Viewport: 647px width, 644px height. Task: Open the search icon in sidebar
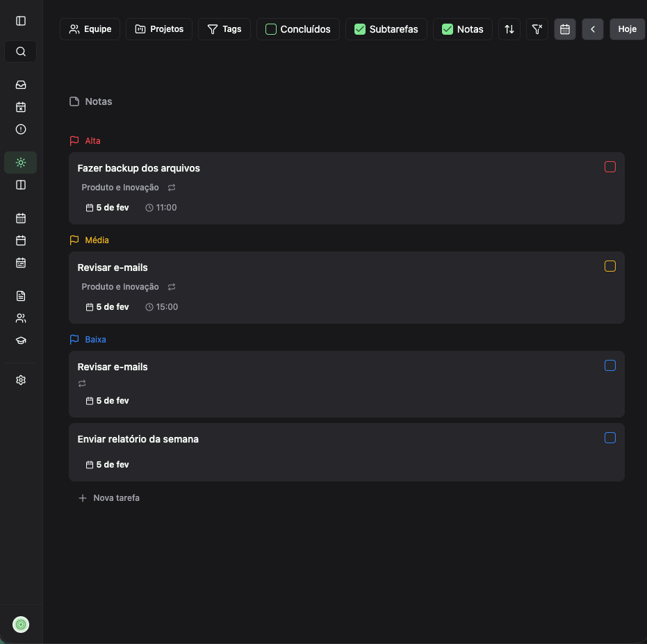(x=21, y=51)
